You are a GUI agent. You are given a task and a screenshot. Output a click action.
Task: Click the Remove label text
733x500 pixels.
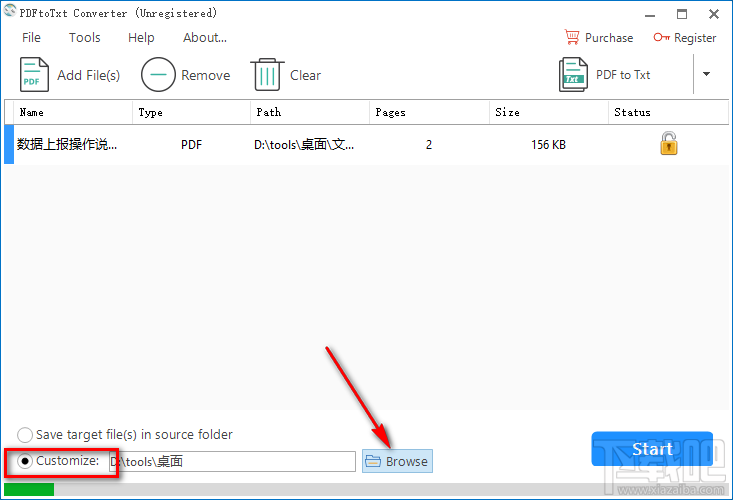click(206, 75)
